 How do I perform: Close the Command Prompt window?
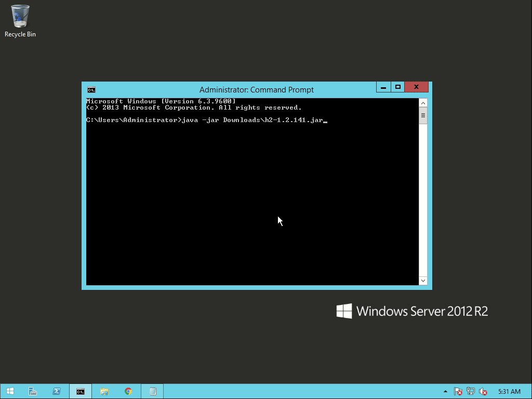416,87
